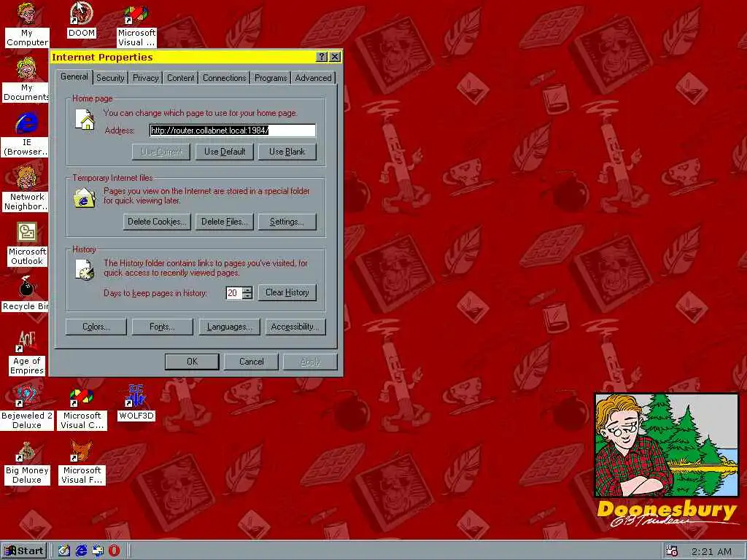
Task: Click the Delete Cookies... button
Action: tap(157, 222)
